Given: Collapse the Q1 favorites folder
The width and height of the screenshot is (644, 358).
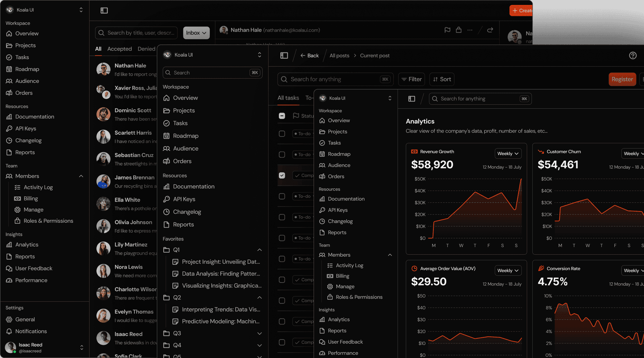Looking at the screenshot, I should click(x=260, y=250).
